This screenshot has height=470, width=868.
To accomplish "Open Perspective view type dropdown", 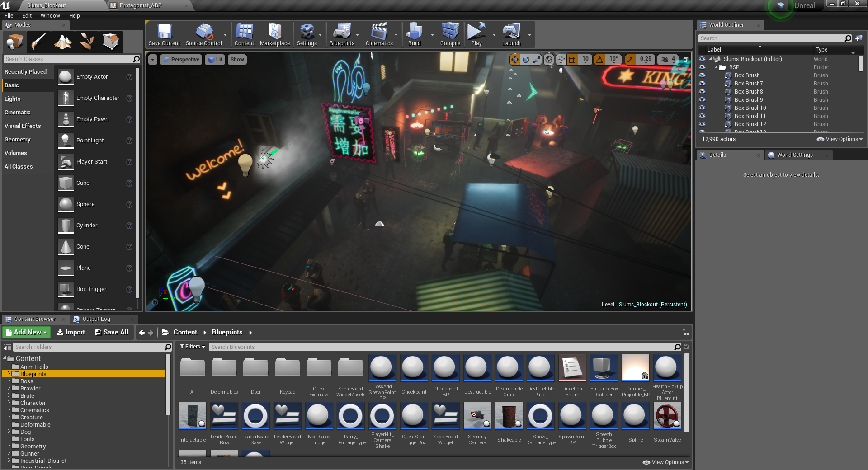I will click(180, 59).
